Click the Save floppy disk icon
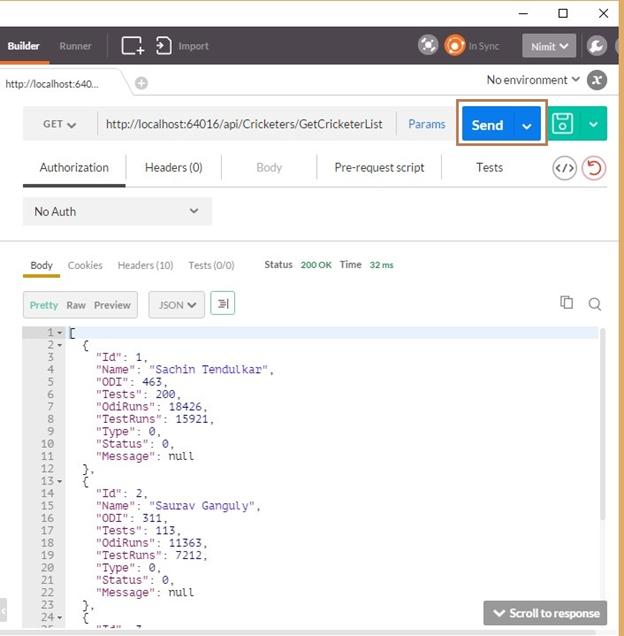Screen dimensions: 624x636 [x=563, y=124]
